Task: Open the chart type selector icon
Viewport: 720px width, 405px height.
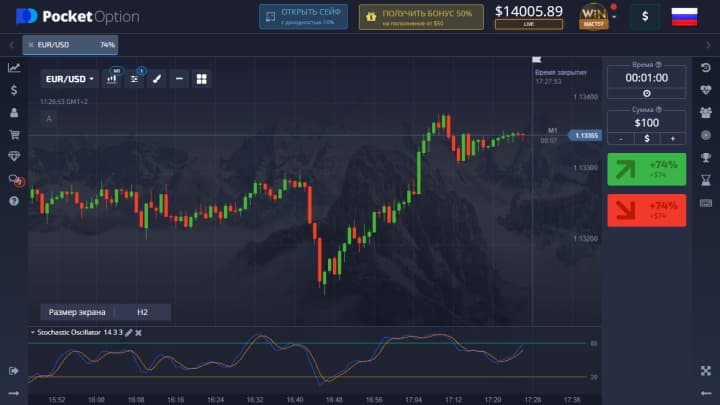Action: [112, 78]
